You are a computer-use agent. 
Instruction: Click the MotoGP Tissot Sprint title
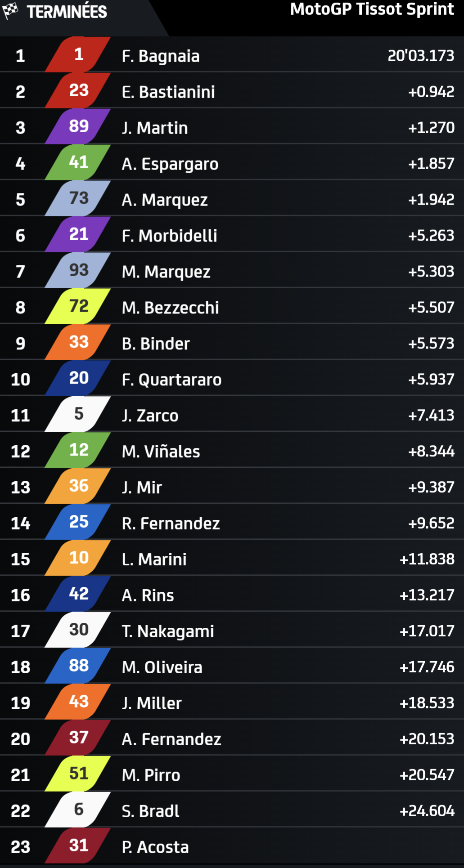pos(372,9)
